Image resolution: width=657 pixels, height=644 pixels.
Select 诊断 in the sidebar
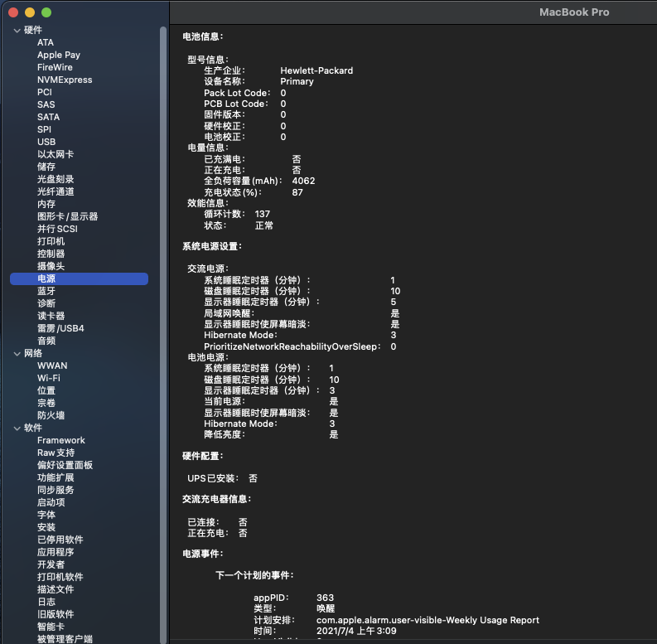point(46,303)
